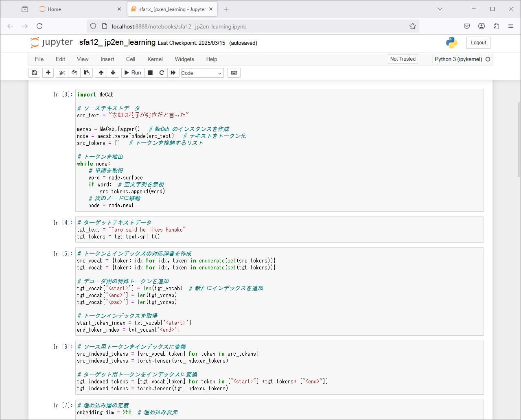The image size is (521, 420).
Task: Open the browser tab list dropdown
Action: tap(440, 9)
